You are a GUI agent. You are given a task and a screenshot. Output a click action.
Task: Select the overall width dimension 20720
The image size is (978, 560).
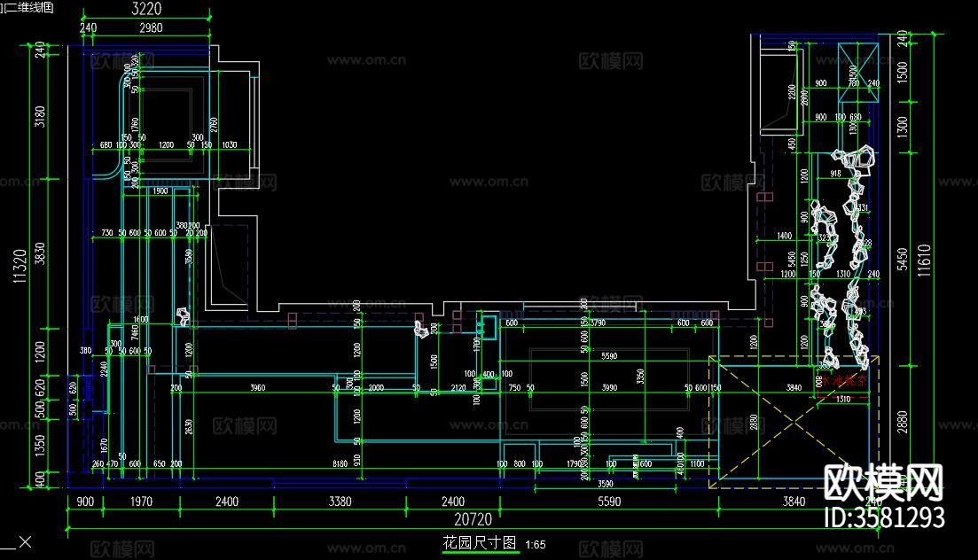coord(473,519)
